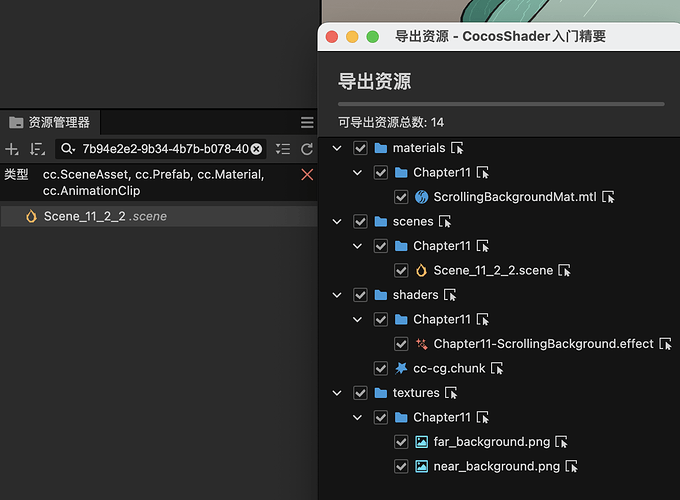
Task: Collapse the scenes folder
Action: point(337,222)
